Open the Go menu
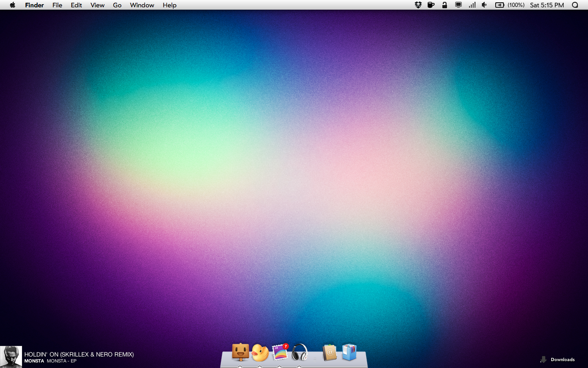The height and width of the screenshot is (368, 588). point(117,5)
